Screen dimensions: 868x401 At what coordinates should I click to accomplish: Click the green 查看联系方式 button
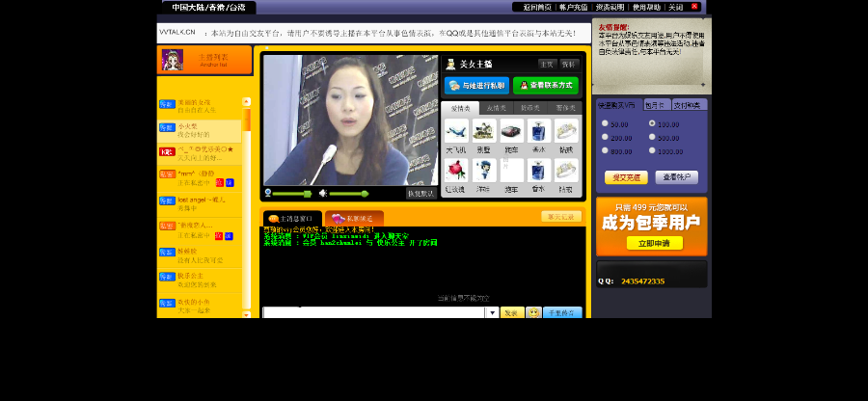click(x=545, y=86)
